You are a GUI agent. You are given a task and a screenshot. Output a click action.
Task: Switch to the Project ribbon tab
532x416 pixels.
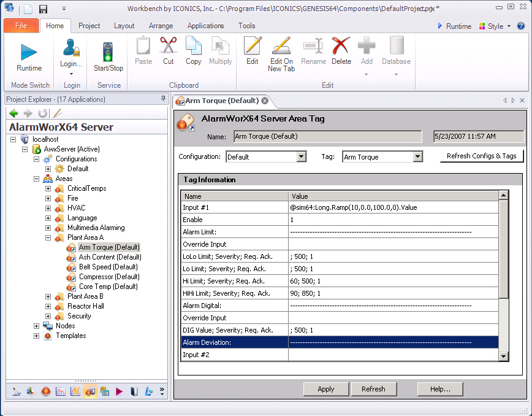coord(89,26)
